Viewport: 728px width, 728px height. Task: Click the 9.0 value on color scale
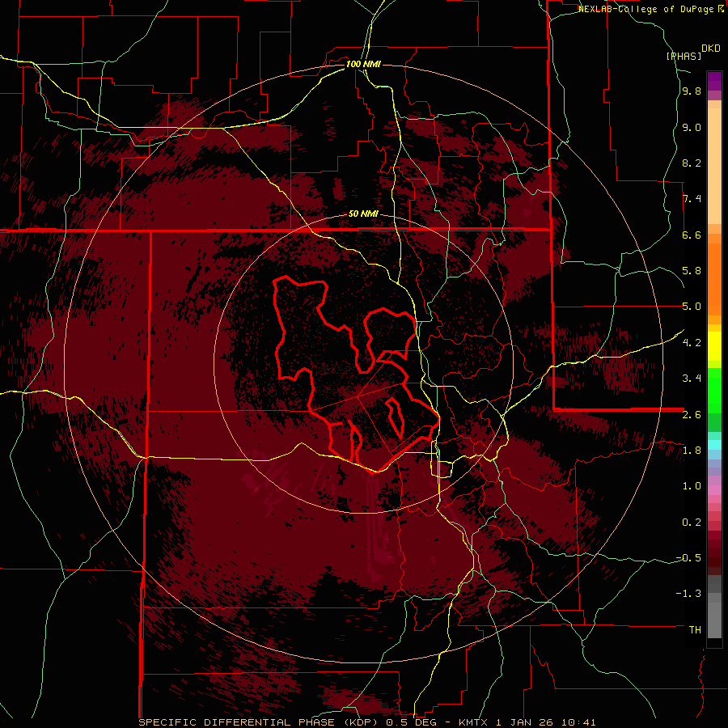692,127
